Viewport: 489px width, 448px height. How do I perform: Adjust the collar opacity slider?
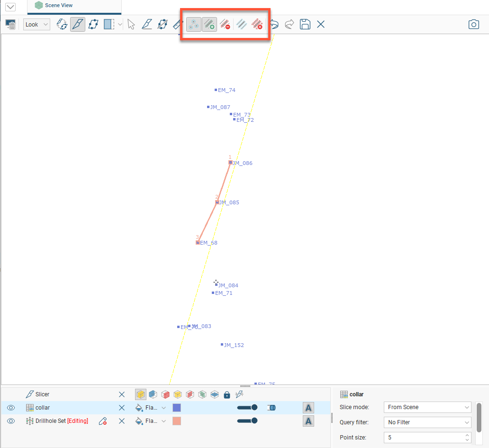coord(247,407)
